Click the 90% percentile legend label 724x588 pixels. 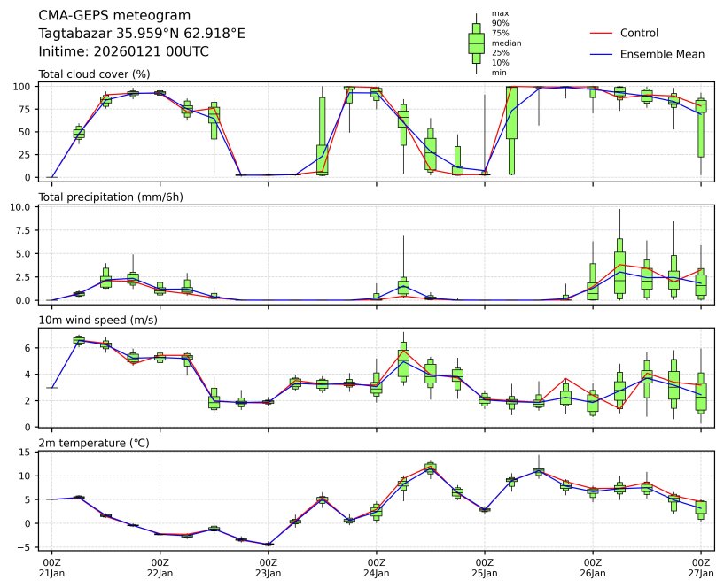[x=501, y=23]
